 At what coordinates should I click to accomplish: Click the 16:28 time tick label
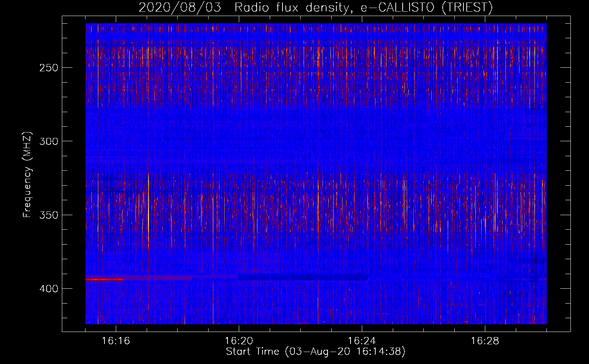pyautogui.click(x=485, y=341)
